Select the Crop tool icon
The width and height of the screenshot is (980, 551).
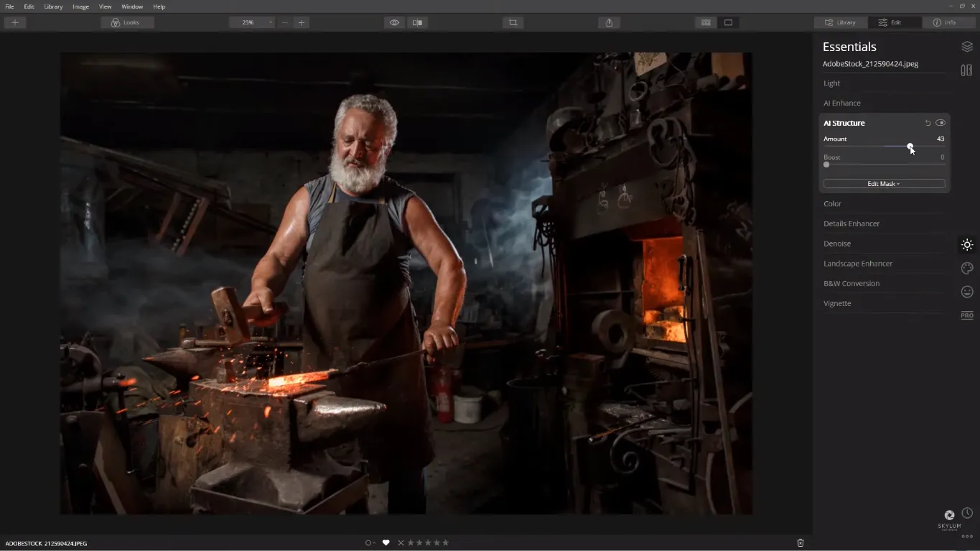513,22
